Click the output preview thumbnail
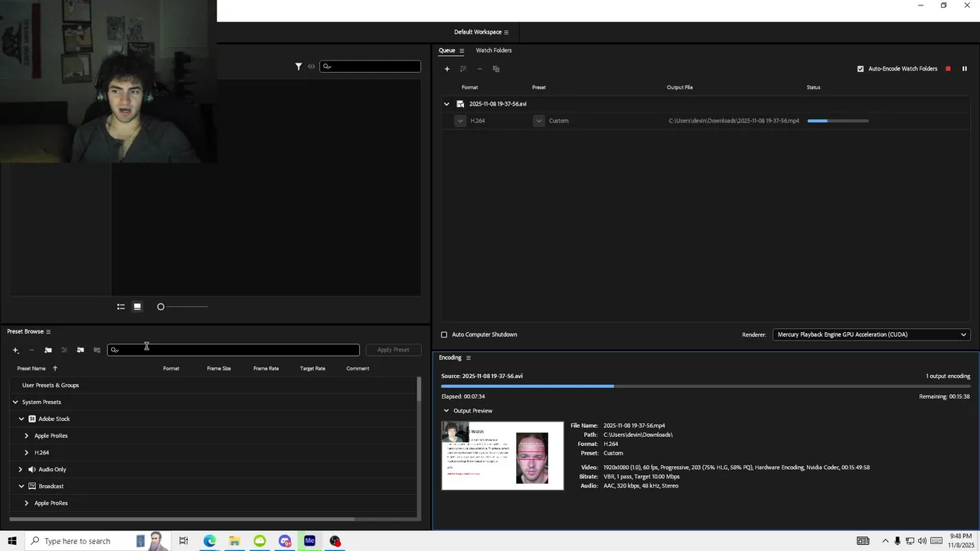This screenshot has height=551, width=980. (x=502, y=455)
